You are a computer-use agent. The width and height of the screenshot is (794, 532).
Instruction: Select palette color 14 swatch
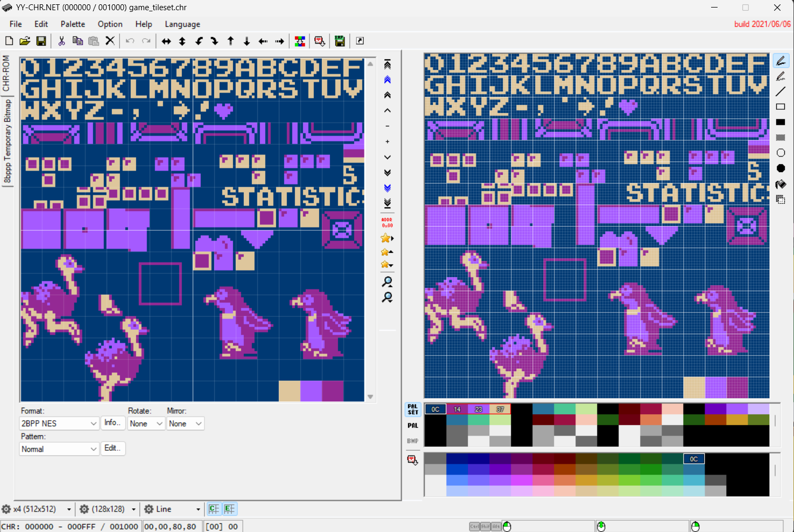pyautogui.click(x=457, y=409)
